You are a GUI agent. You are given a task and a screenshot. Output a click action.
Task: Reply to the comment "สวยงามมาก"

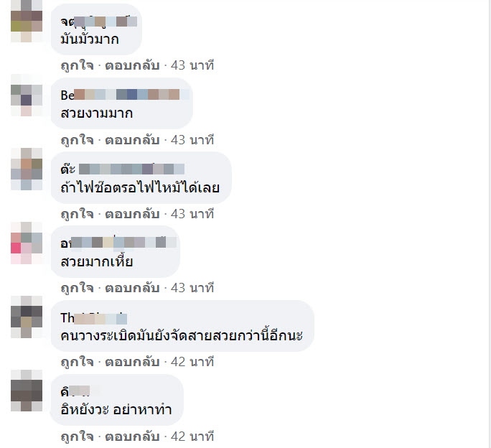click(x=132, y=140)
